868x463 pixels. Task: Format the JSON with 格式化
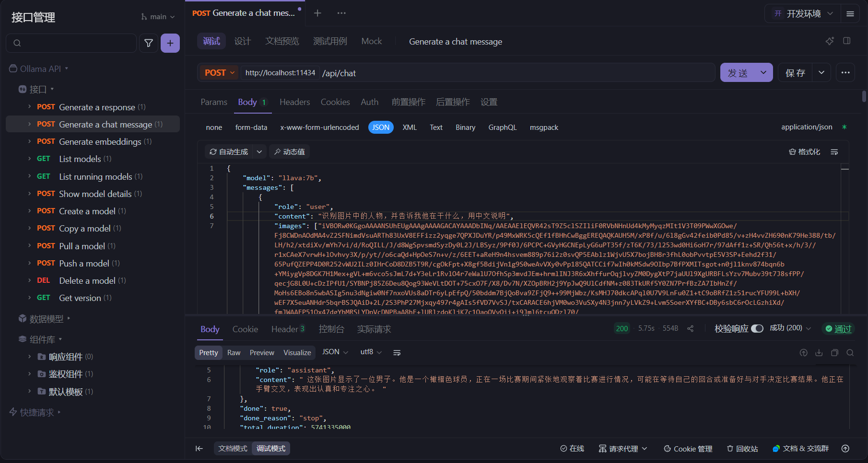tap(805, 151)
